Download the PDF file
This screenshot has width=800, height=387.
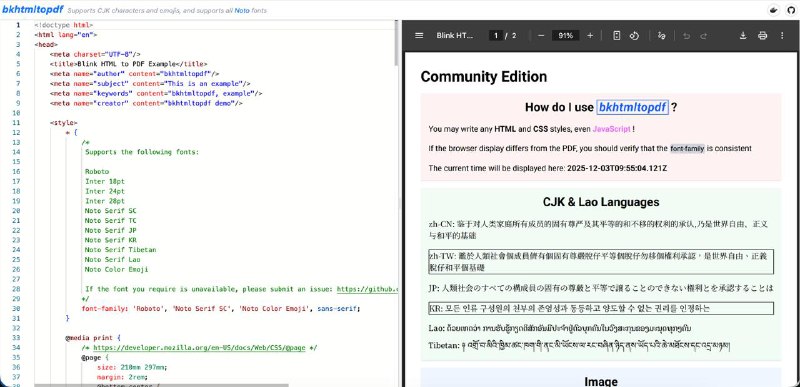click(743, 36)
